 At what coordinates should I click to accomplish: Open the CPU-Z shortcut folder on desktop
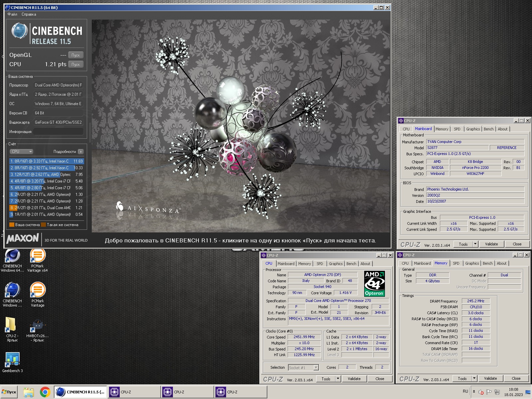(x=12, y=329)
